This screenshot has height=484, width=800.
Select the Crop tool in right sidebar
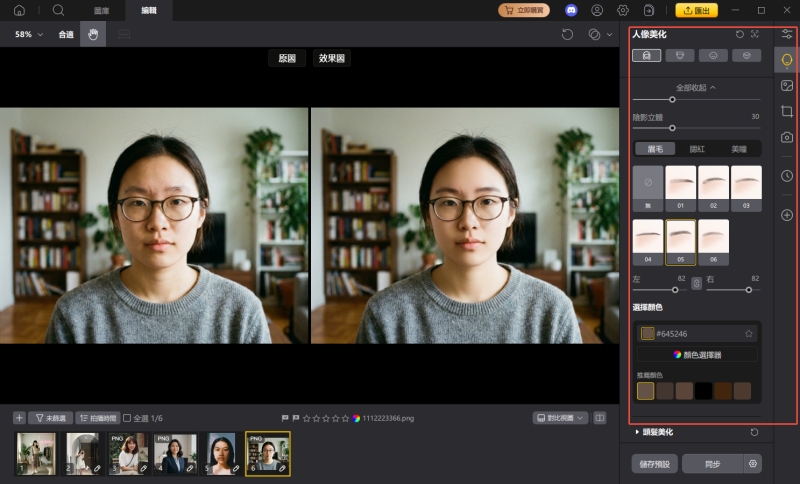coord(787,111)
